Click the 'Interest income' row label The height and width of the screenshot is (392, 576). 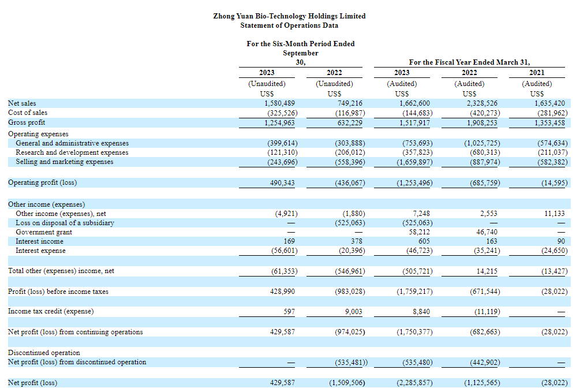[39, 241]
